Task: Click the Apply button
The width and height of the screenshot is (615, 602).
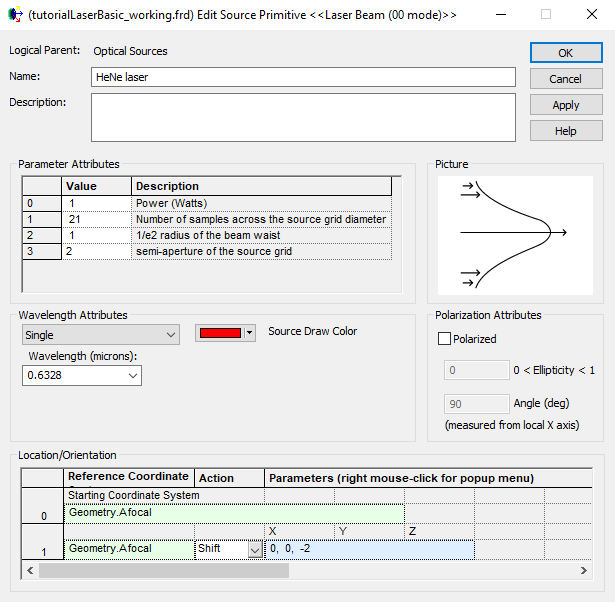Action: (566, 105)
